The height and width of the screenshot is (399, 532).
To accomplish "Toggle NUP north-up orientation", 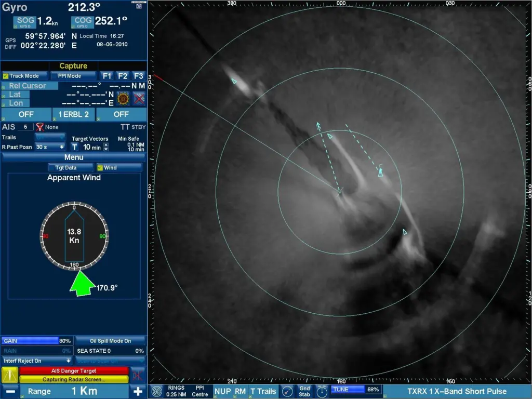I will pyautogui.click(x=222, y=391).
